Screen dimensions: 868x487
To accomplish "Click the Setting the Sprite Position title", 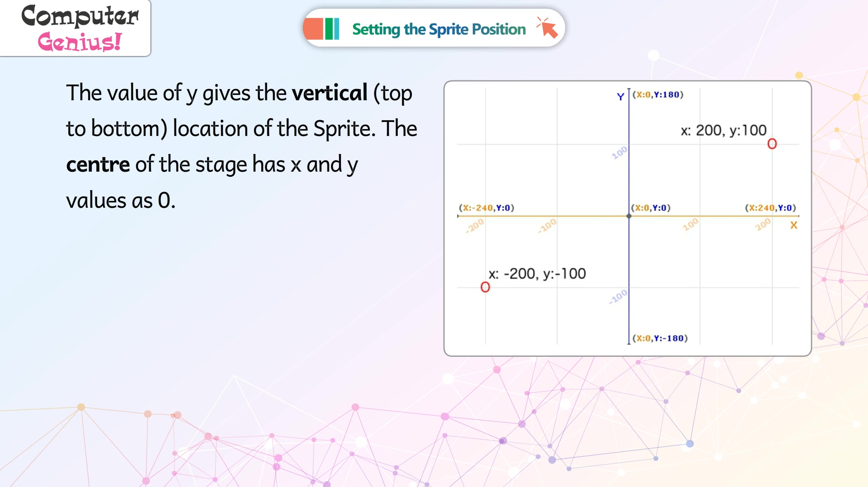I will [439, 29].
